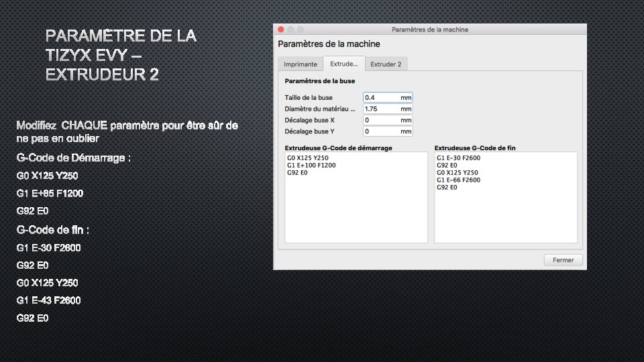The width and height of the screenshot is (644, 362).
Task: Click the 'Décalage buse X' label
Action: (309, 120)
